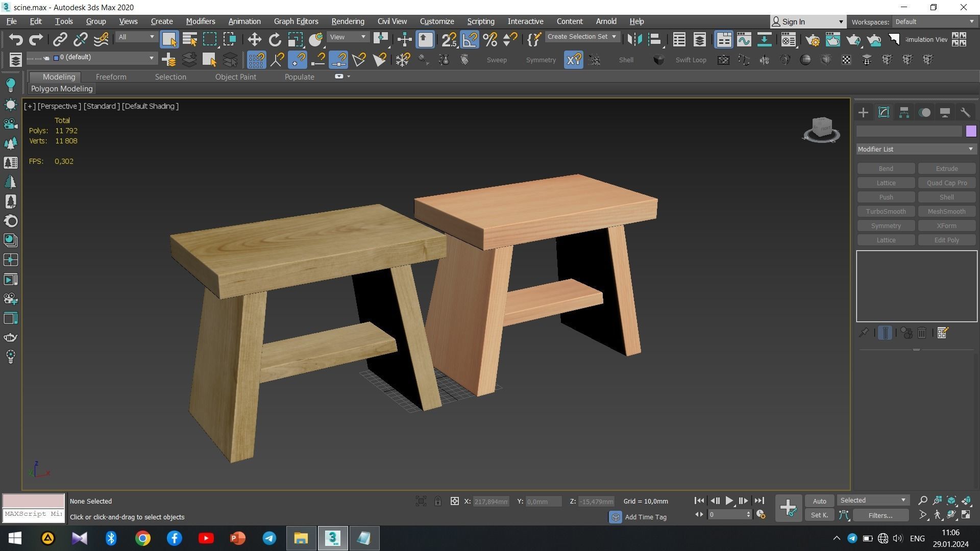Click the Bend modifier button

click(x=886, y=169)
